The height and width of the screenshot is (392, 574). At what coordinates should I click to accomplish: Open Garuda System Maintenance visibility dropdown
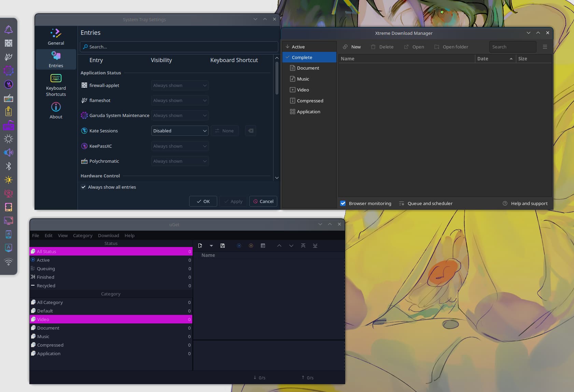tap(180, 115)
